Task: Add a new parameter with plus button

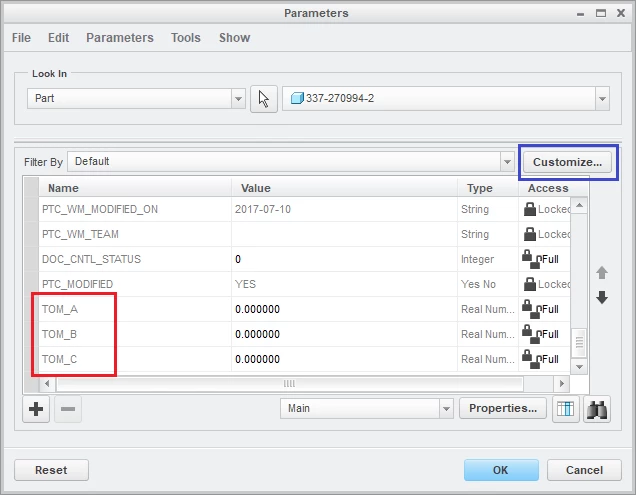Action: pos(36,409)
